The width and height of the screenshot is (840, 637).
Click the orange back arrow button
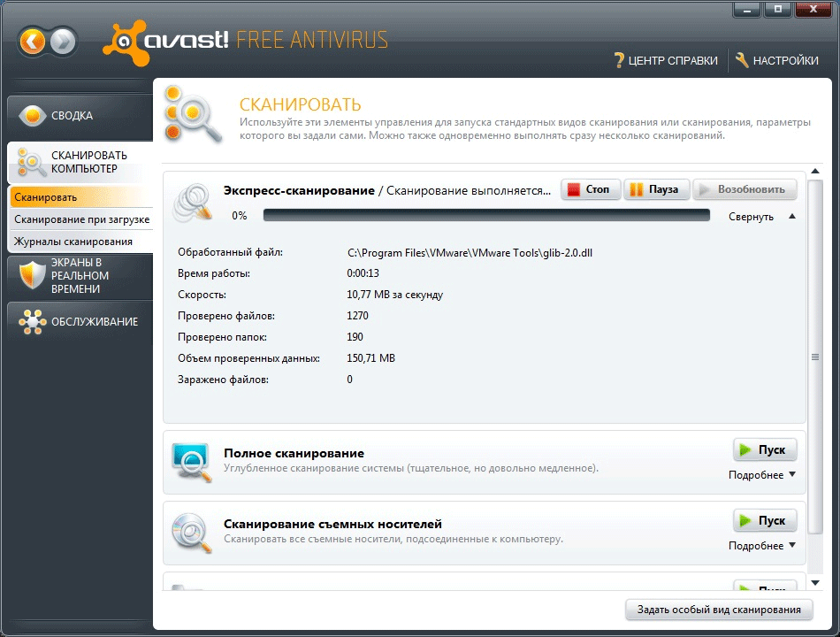click(x=33, y=41)
